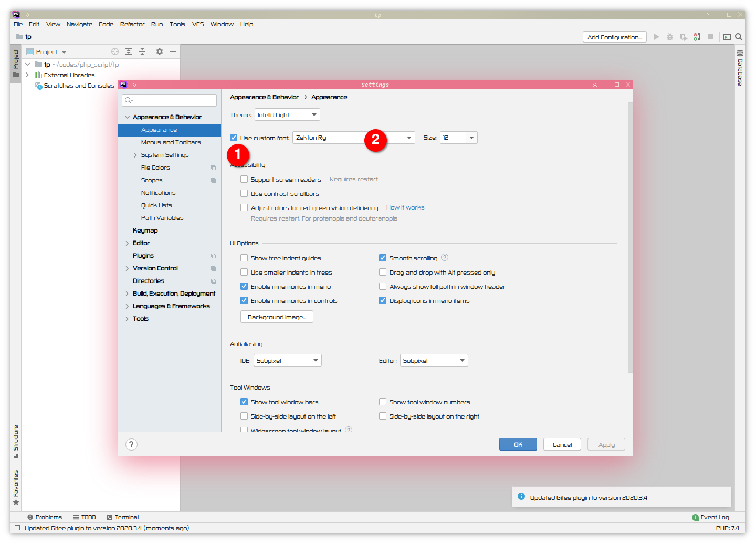Select Keymap in settings tree

(145, 231)
